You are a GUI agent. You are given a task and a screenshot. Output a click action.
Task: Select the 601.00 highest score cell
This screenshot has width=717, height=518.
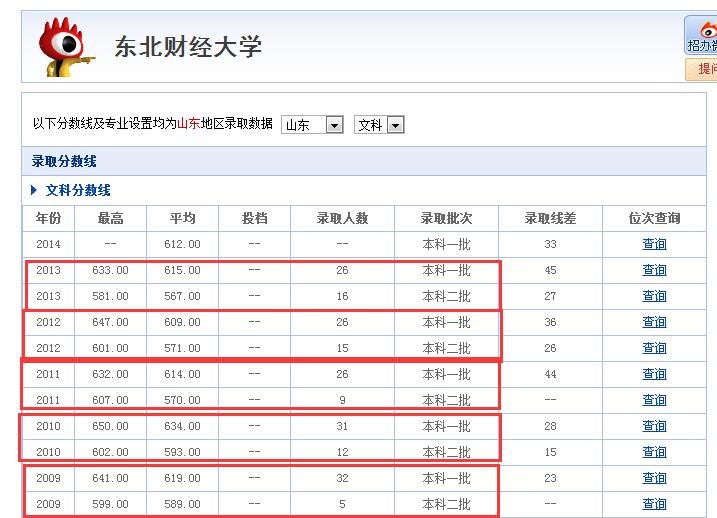point(110,348)
